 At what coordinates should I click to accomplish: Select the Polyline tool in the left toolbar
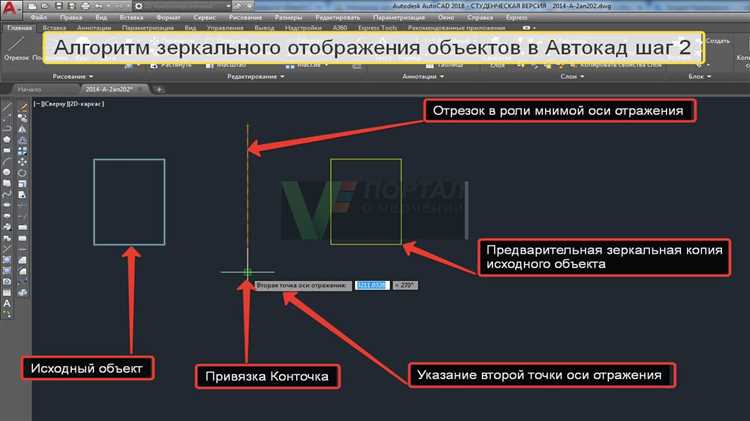pyautogui.click(x=7, y=129)
